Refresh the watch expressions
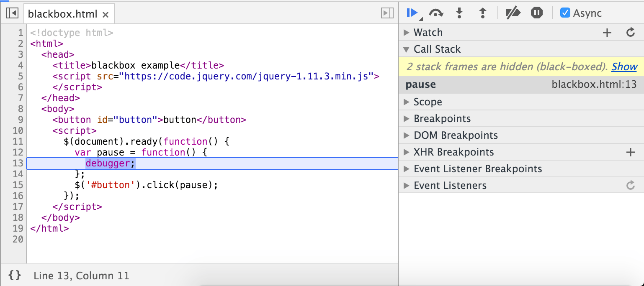The image size is (644, 286). (x=631, y=33)
